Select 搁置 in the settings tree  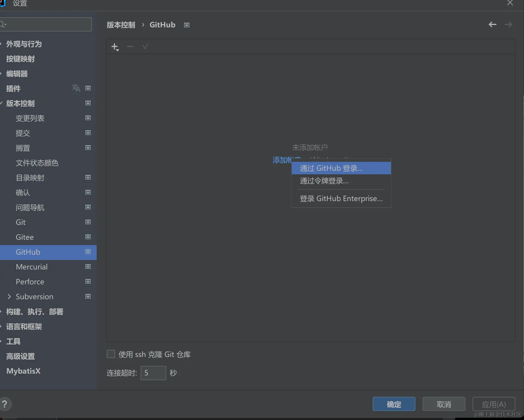pos(23,148)
